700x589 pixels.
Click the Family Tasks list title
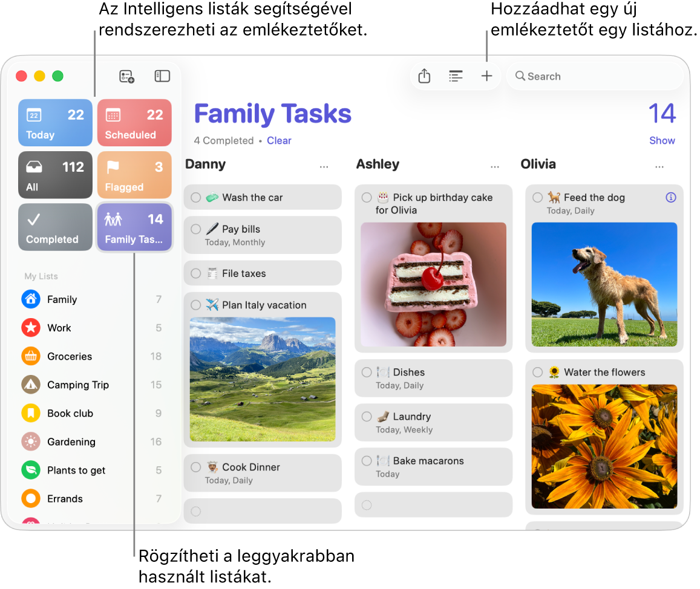pyautogui.click(x=273, y=114)
